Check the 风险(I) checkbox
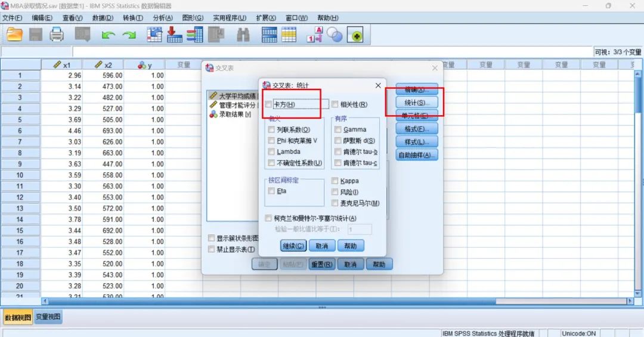This screenshot has height=337, width=644. coord(335,192)
